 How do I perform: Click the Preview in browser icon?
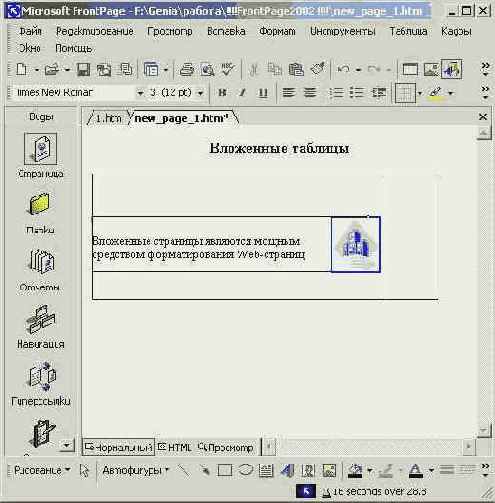coord(207,70)
